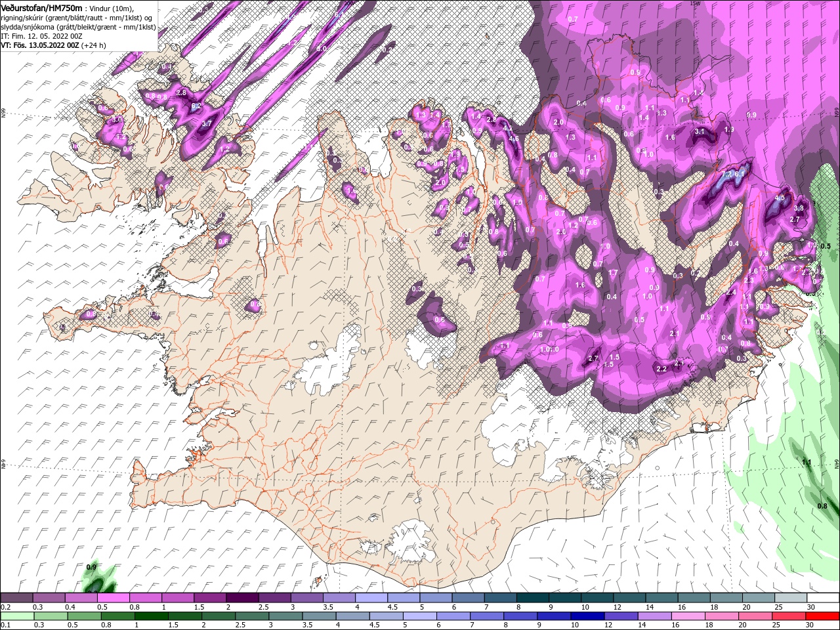The height and width of the screenshot is (630, 840).
Task: Click the white 30 snow legend swatch
Action: (823, 598)
